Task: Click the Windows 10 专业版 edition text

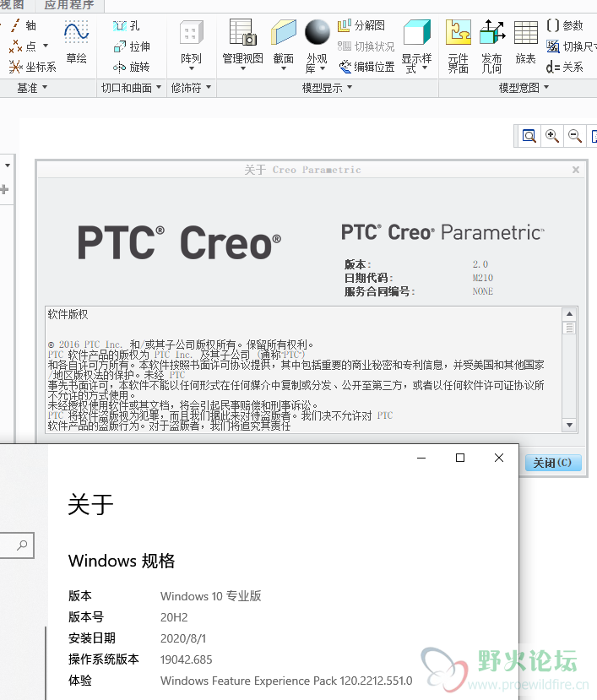Action: [x=210, y=596]
